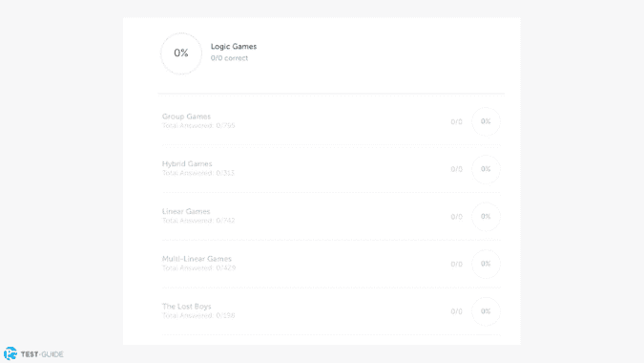Viewport: 644px width, 363px height.
Task: Open the Multi-Linear Games category row
Action: click(331, 264)
